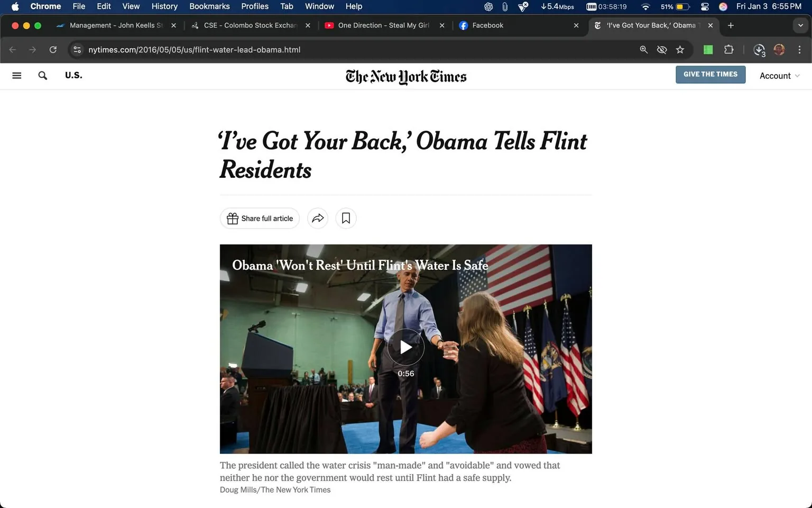The width and height of the screenshot is (812, 508).
Task: Open the NYT hamburger sections menu
Action: tap(17, 76)
